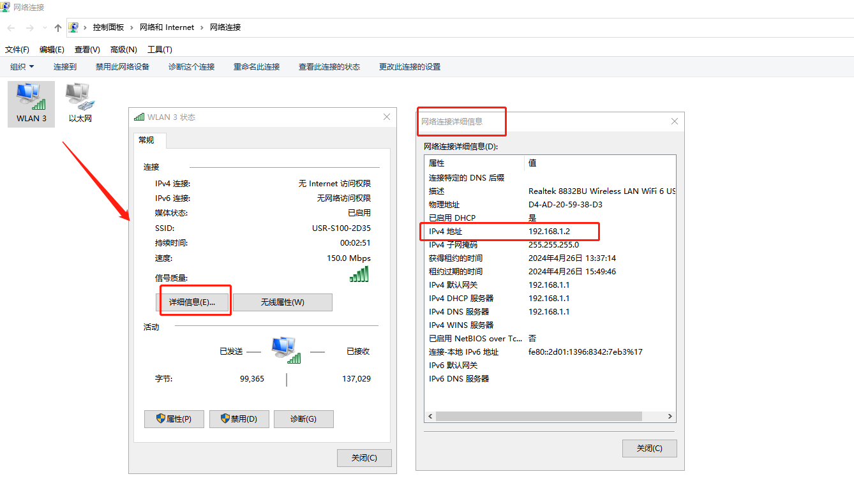Open the 编辑(E) menu
The width and height of the screenshot is (854, 504).
(52, 50)
